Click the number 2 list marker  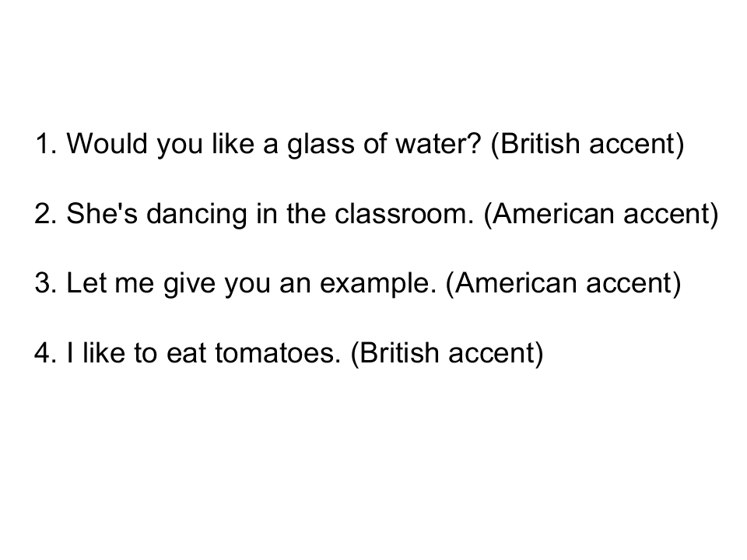coord(45,214)
